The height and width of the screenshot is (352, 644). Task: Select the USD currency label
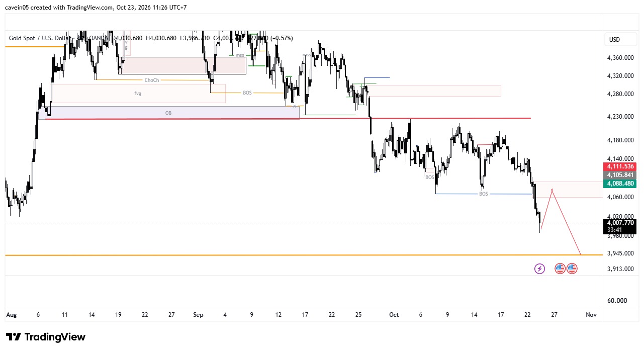614,39
